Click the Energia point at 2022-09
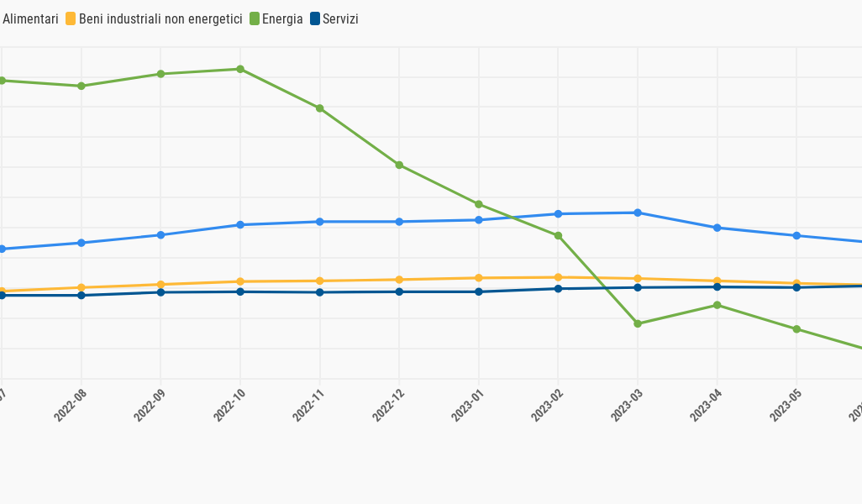 [x=160, y=74]
